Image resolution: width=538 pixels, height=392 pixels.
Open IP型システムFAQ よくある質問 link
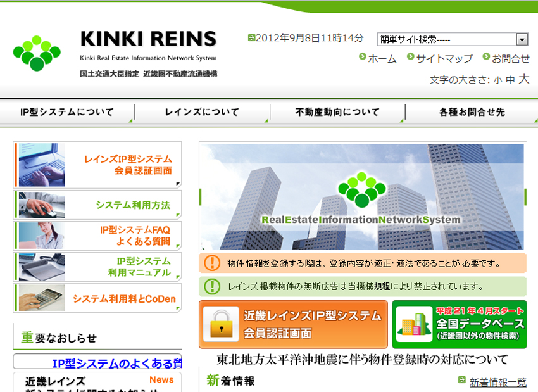click(97, 236)
